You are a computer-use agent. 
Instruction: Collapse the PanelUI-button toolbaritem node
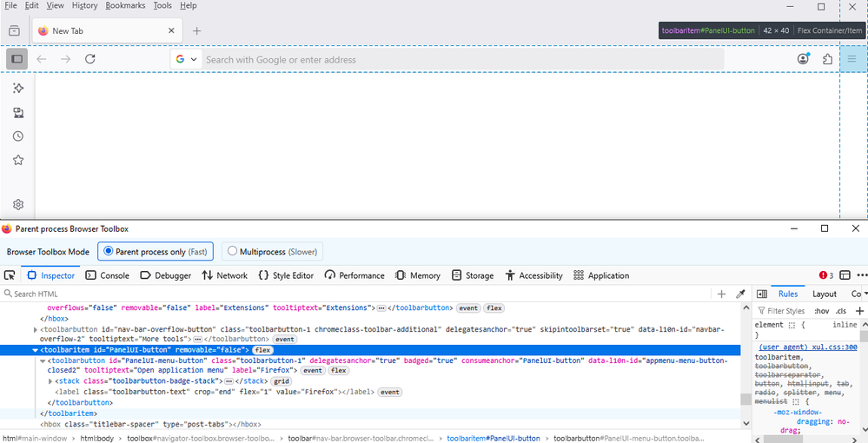click(x=36, y=350)
